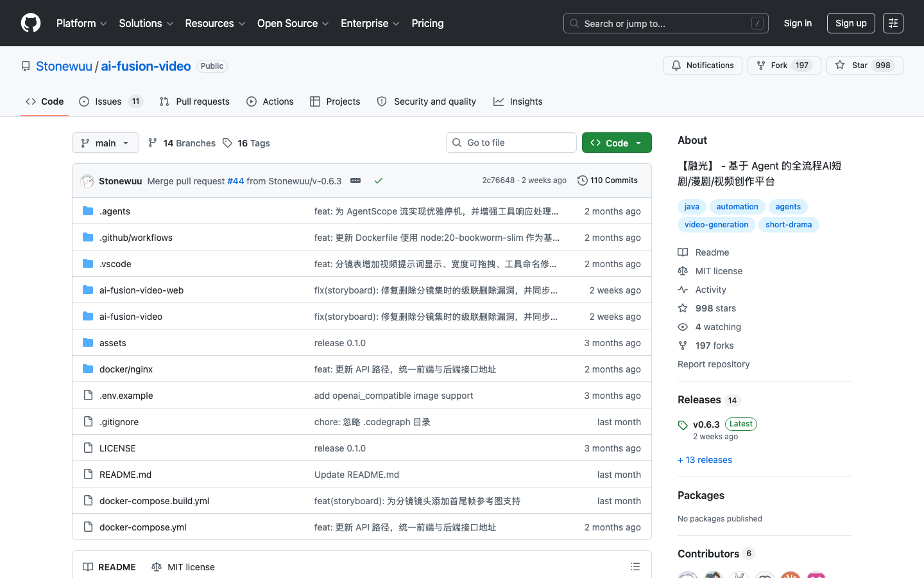The height and width of the screenshot is (578, 924).
Task: Click the fork icon beside 197 forks
Action: tap(683, 346)
